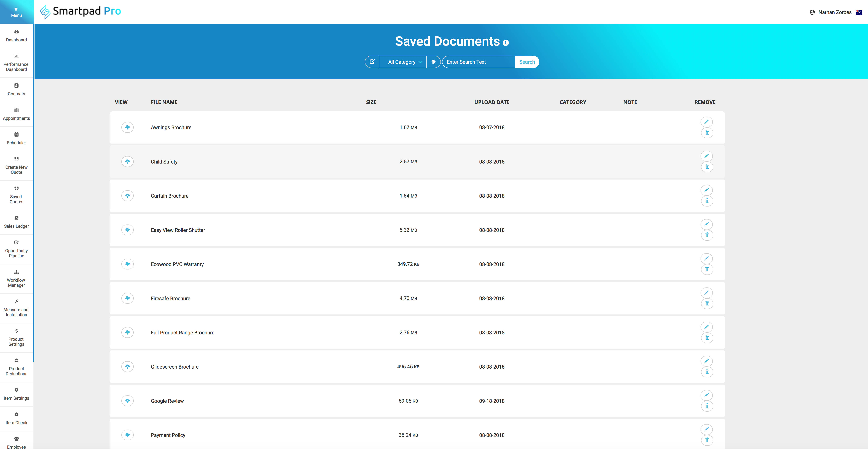View the Payment Policy document
This screenshot has height=449, width=868.
pos(127,435)
